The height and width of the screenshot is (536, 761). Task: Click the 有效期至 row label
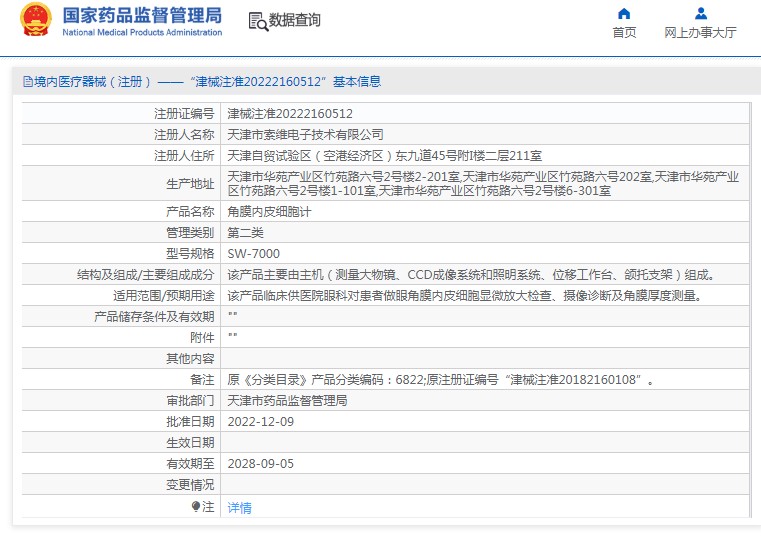point(190,464)
